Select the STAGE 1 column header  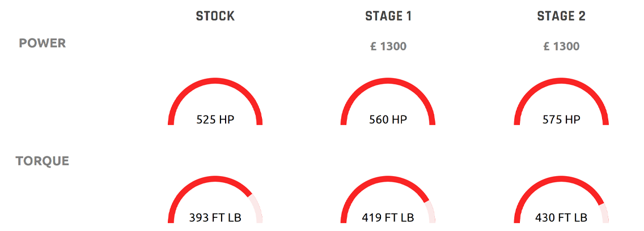pos(388,16)
